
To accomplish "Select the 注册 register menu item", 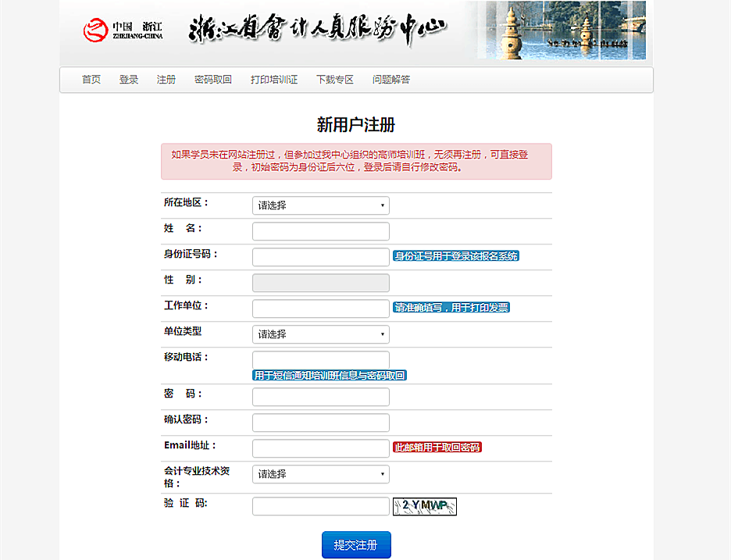I will (x=166, y=80).
